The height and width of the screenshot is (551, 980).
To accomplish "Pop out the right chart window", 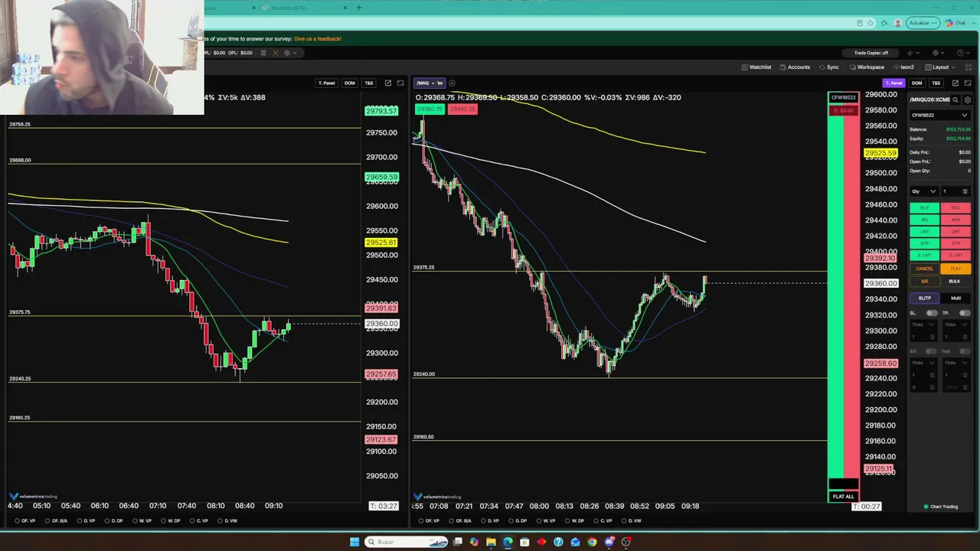I will 955,83.
